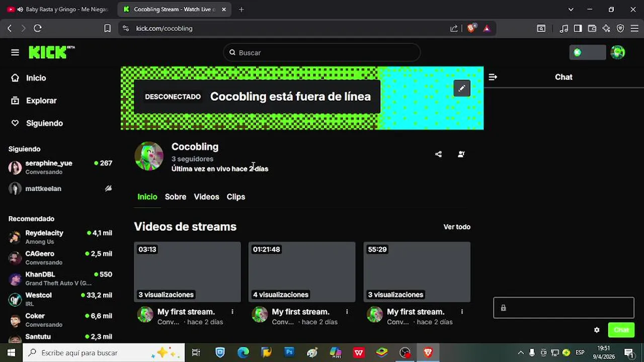The height and width of the screenshot is (362, 644).
Task: Open options menu for the 01:21:48 video
Action: click(347, 312)
